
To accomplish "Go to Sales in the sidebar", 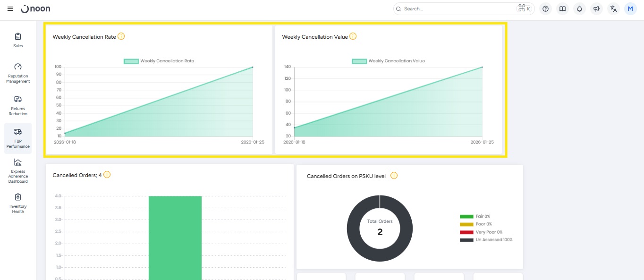I will (18, 40).
